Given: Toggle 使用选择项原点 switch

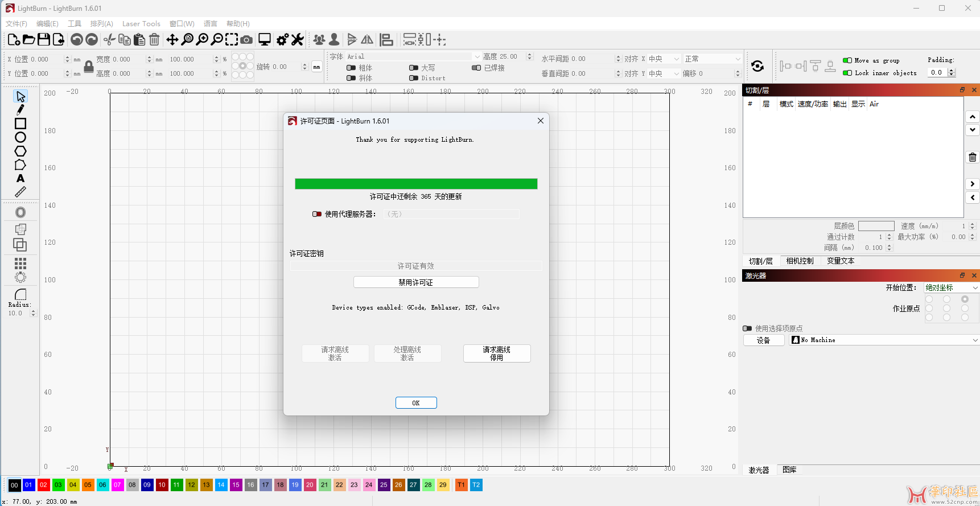Looking at the screenshot, I should coord(747,328).
